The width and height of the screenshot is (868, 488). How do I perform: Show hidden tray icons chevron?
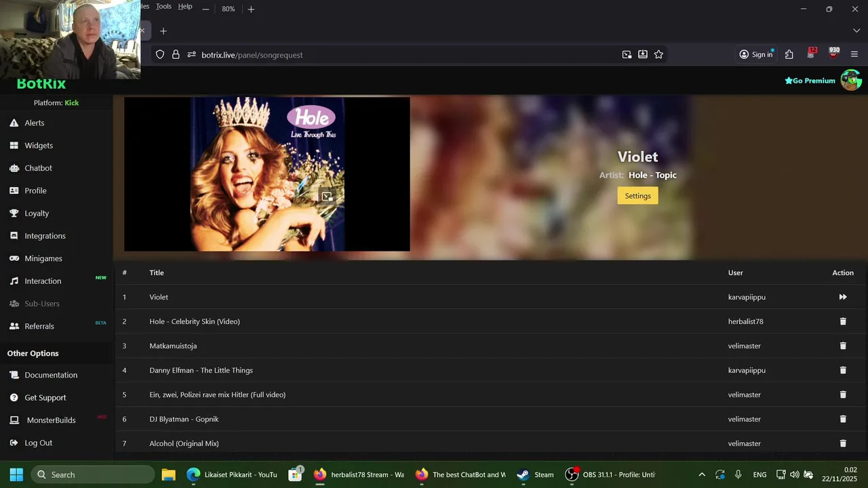pyautogui.click(x=702, y=474)
